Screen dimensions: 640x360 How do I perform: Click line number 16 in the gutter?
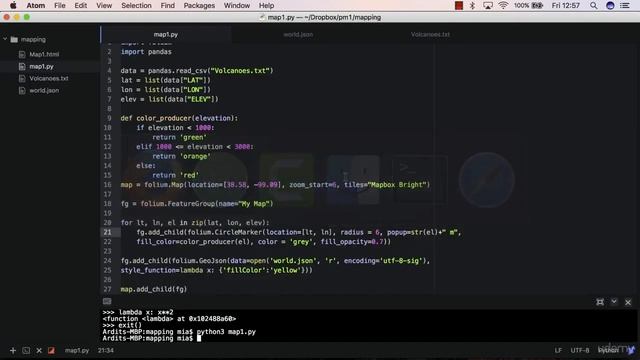tap(107, 185)
